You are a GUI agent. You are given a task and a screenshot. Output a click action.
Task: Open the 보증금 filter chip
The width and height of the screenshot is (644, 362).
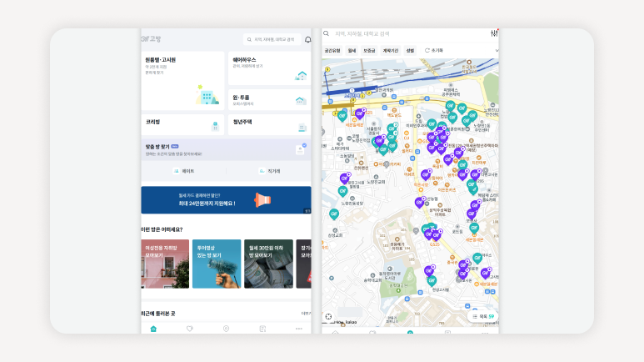click(x=369, y=51)
